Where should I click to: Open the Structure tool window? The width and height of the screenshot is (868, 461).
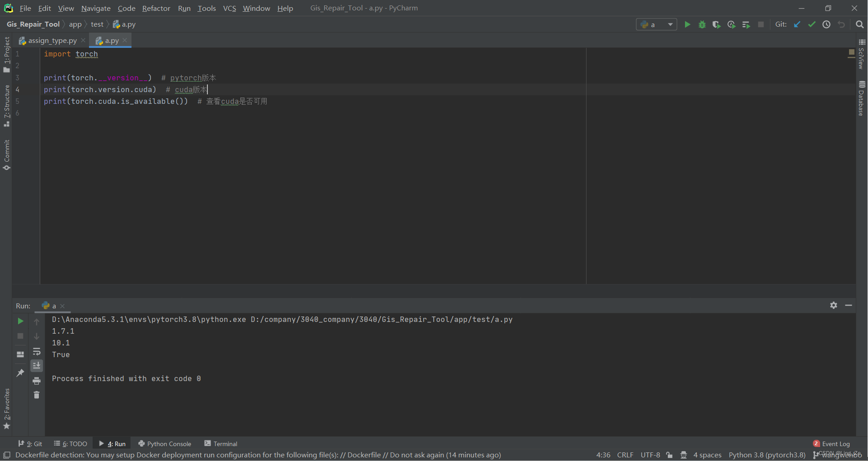tap(6, 106)
